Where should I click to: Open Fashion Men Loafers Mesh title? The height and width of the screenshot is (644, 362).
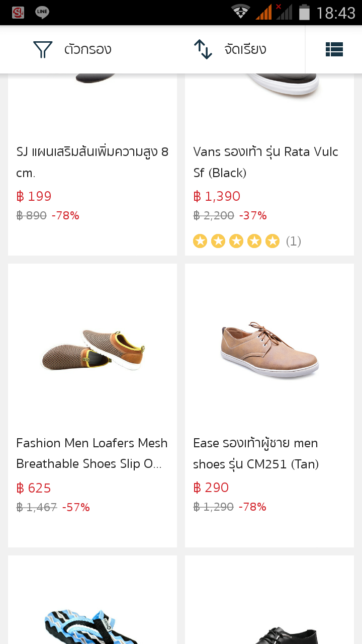[92, 453]
